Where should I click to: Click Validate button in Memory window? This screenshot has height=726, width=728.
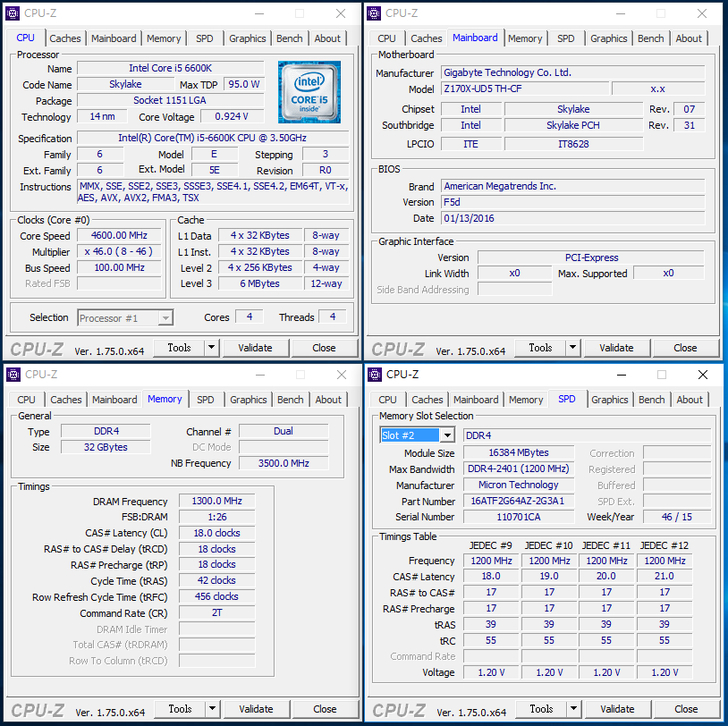click(x=256, y=709)
